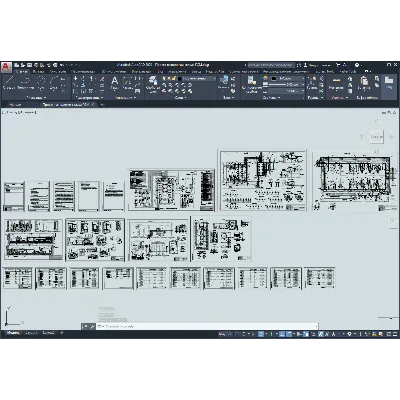
Task: Open the Home ribbon tab
Action: pyautogui.click(x=22, y=71)
